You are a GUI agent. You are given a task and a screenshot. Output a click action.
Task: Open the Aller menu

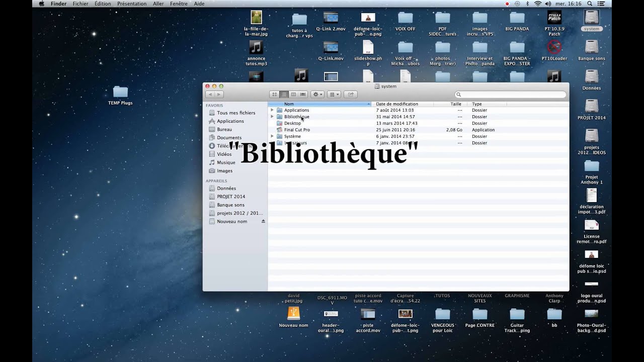(x=158, y=4)
